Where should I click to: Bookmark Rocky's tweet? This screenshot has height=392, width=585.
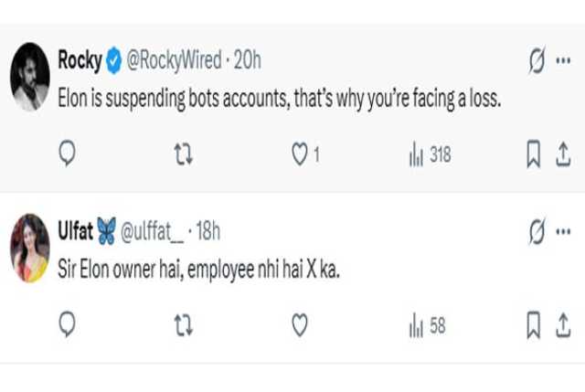tap(534, 156)
